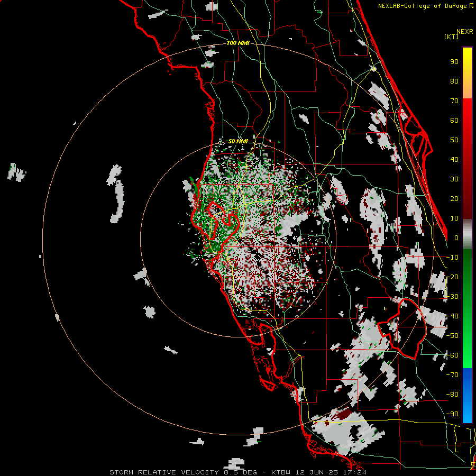Click the positive 20 scale value
The height and width of the screenshot is (476, 476).
pyautogui.click(x=454, y=199)
